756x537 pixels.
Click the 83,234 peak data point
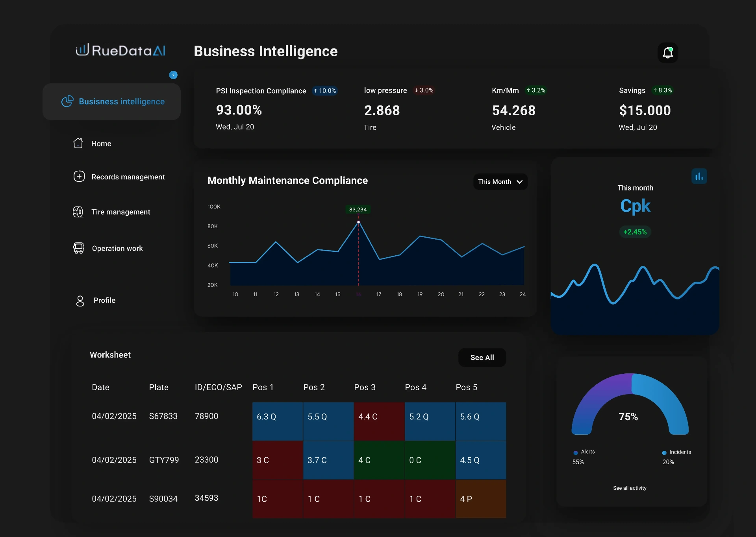coord(358,222)
